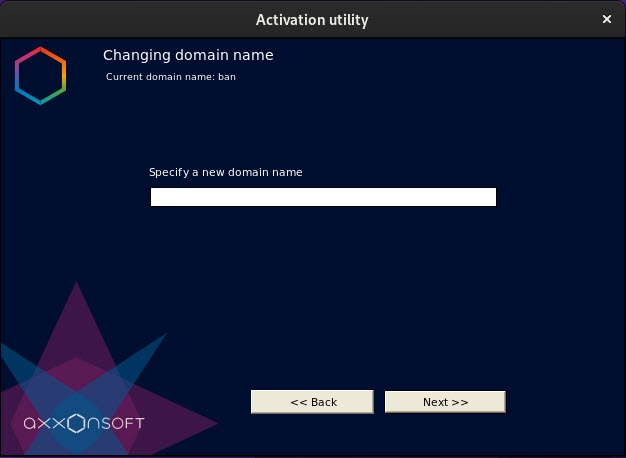Screen dimensions: 626x458
Task: Click the word "Changing" in the header
Action: pos(133,55)
